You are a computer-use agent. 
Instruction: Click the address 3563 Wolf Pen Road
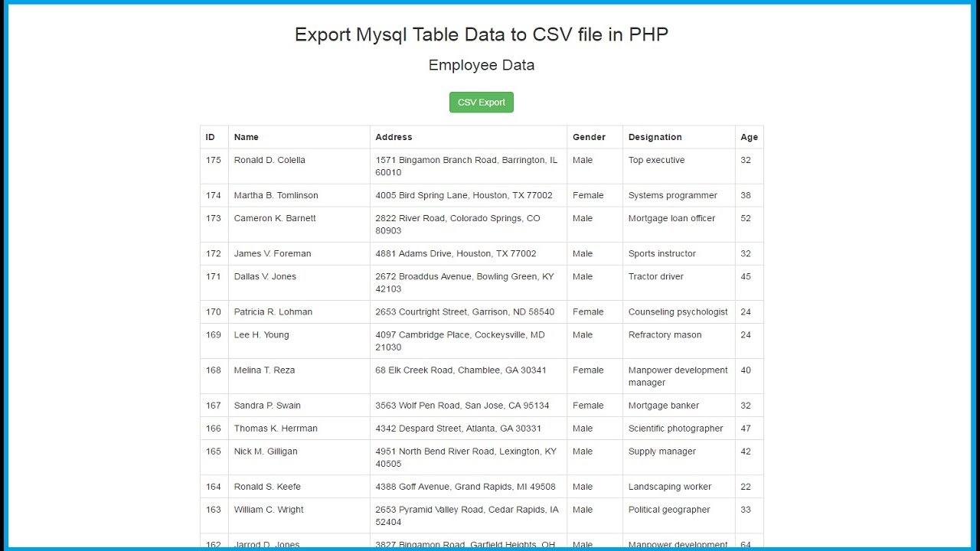(x=462, y=406)
